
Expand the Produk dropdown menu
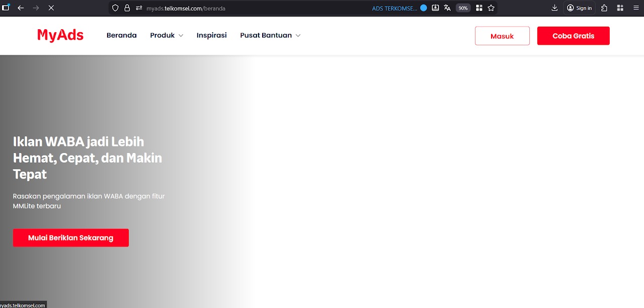[x=167, y=36]
